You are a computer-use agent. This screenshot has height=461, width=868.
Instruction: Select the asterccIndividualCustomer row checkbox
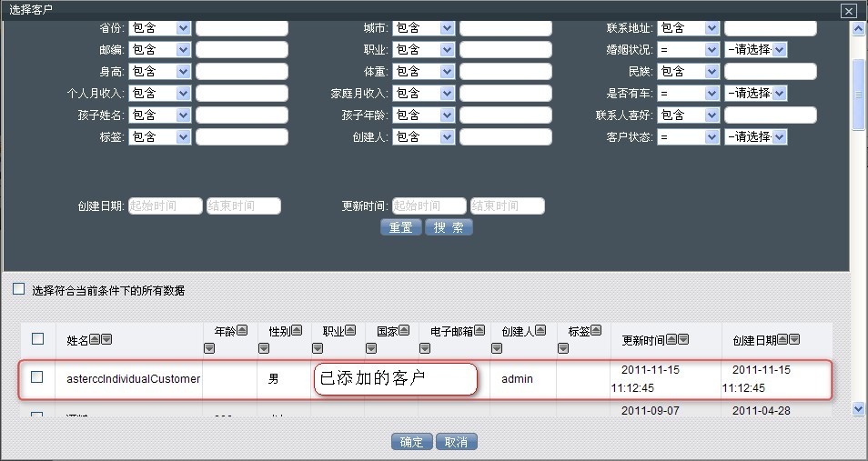[38, 377]
